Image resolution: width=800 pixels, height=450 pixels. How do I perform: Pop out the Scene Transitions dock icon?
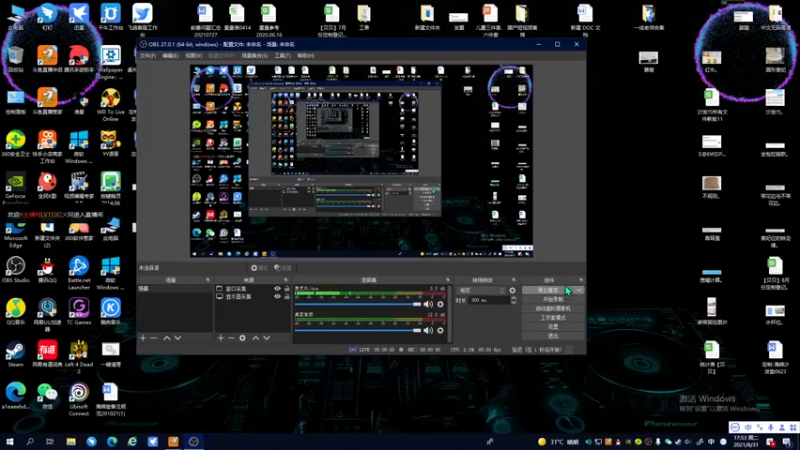[x=514, y=280]
